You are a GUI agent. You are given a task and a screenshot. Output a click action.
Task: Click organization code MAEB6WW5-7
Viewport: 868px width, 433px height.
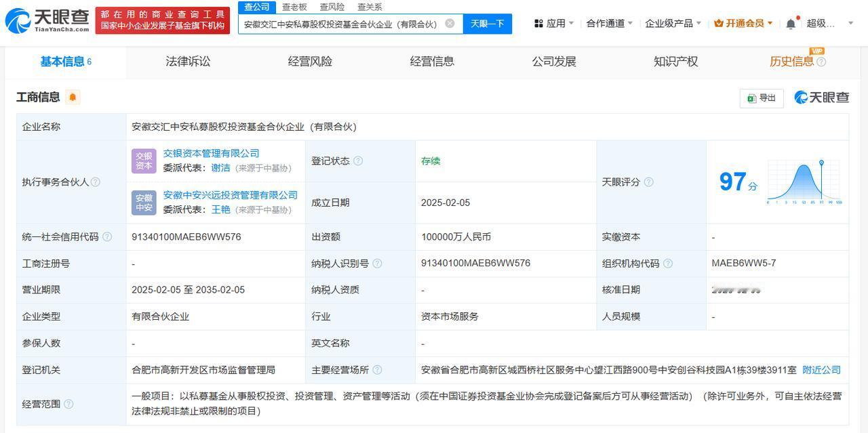click(x=744, y=263)
